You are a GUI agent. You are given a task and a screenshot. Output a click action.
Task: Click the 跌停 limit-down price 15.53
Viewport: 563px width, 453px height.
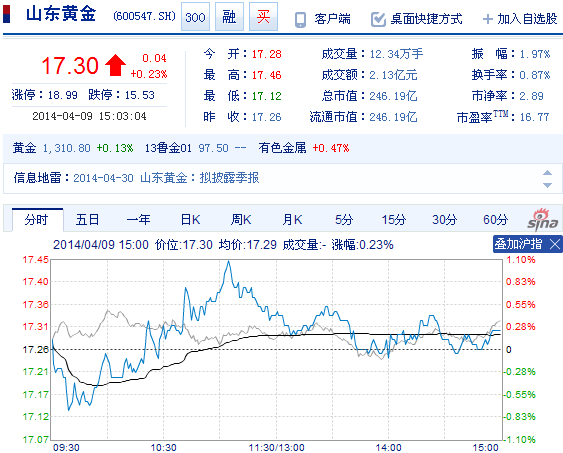(140, 95)
